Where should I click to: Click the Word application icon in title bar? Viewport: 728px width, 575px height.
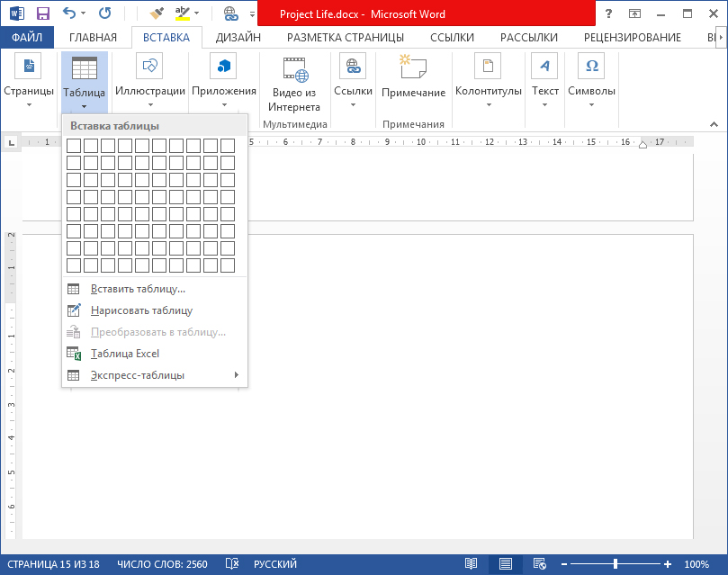tap(17, 13)
